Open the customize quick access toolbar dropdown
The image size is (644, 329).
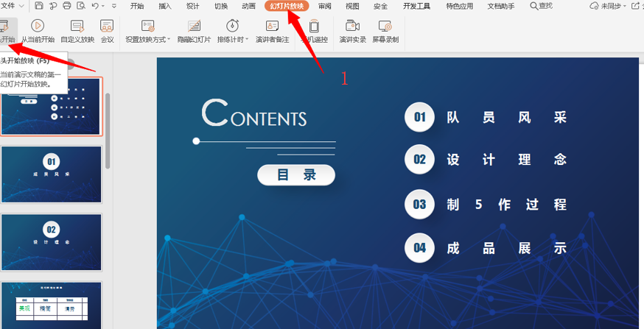[x=113, y=6]
